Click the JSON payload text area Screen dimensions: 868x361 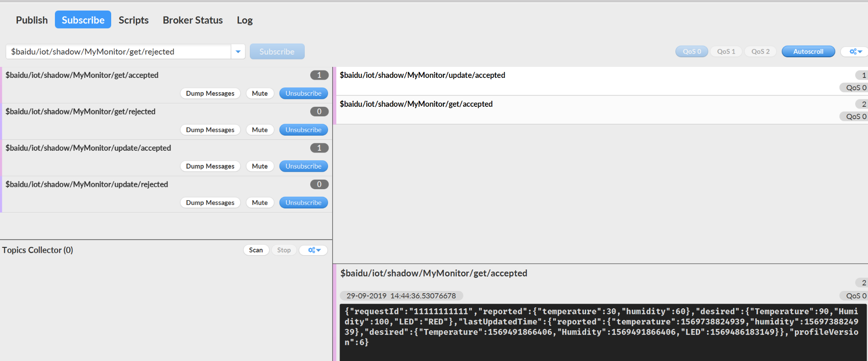click(x=603, y=332)
